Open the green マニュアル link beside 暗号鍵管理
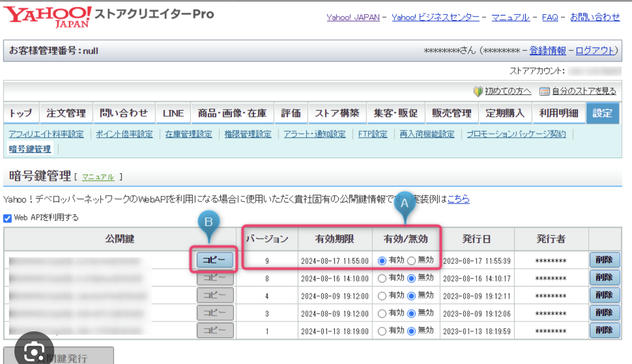The image size is (632, 364). [98, 177]
